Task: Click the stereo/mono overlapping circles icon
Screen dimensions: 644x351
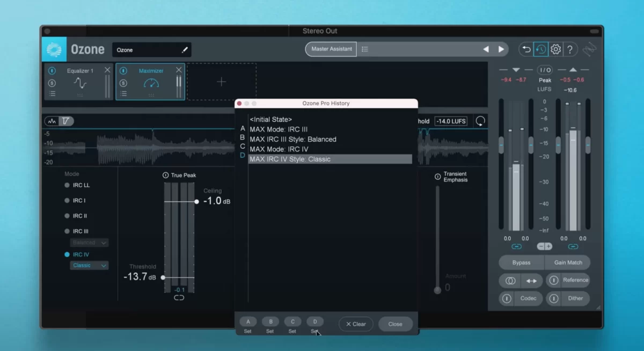Action: pos(510,281)
